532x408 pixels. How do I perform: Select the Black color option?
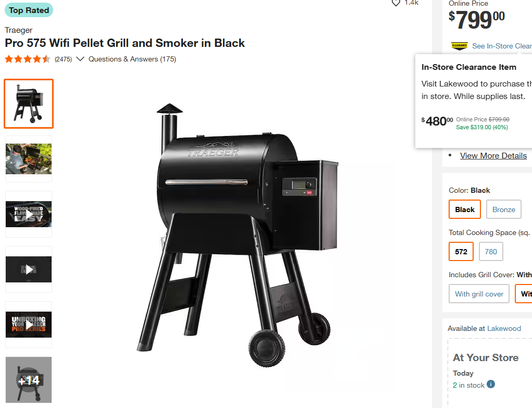point(465,209)
